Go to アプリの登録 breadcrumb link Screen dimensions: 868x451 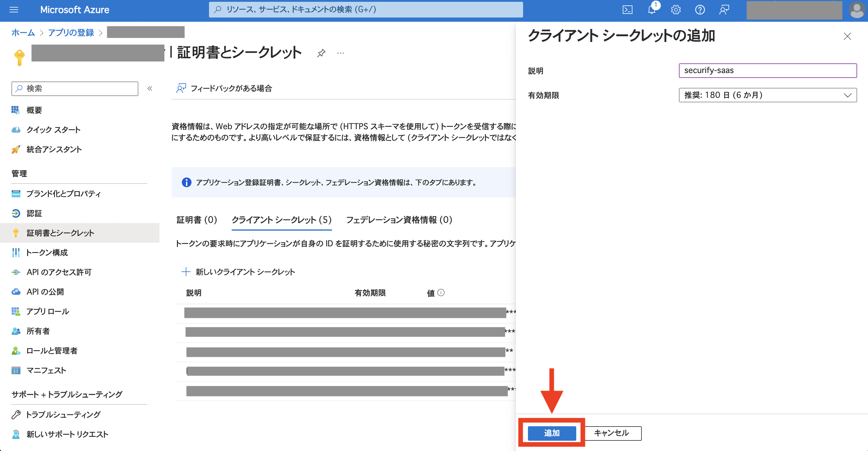tap(71, 33)
